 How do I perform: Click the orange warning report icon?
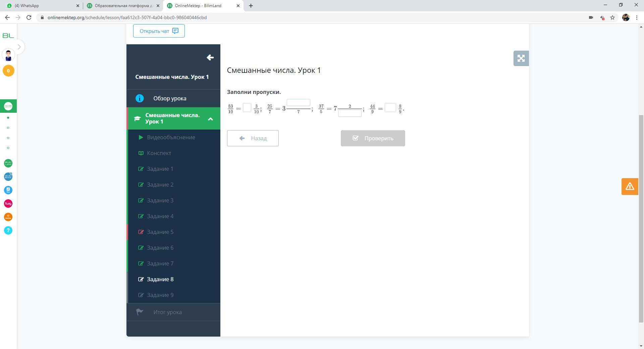coord(630,187)
